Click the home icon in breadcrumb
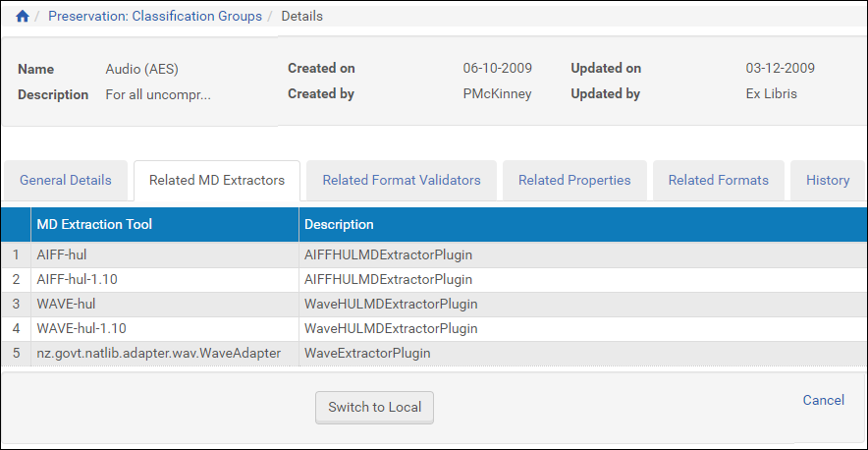Viewport: 868px width, 450px height. [23, 17]
